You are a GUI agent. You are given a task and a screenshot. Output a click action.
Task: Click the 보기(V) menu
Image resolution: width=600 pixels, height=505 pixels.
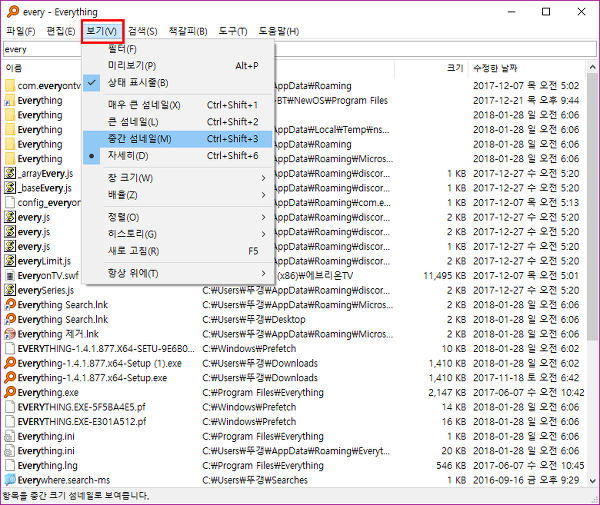[x=102, y=31]
